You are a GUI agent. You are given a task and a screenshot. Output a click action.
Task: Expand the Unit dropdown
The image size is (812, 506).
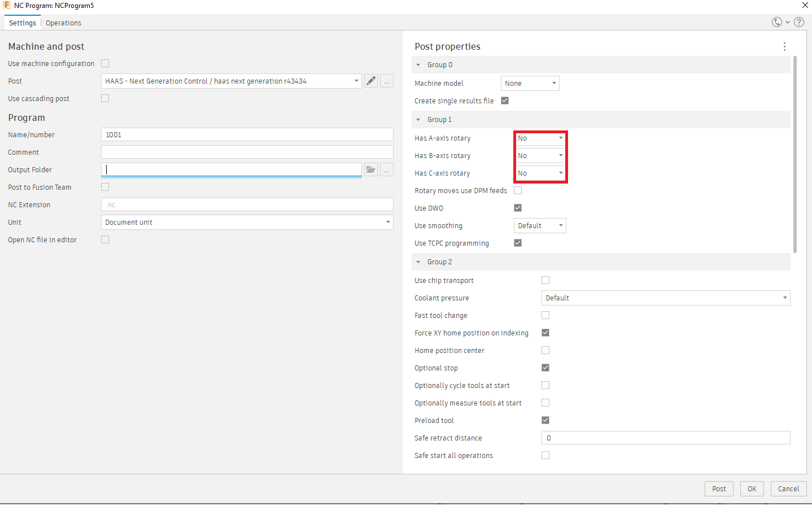click(247, 223)
